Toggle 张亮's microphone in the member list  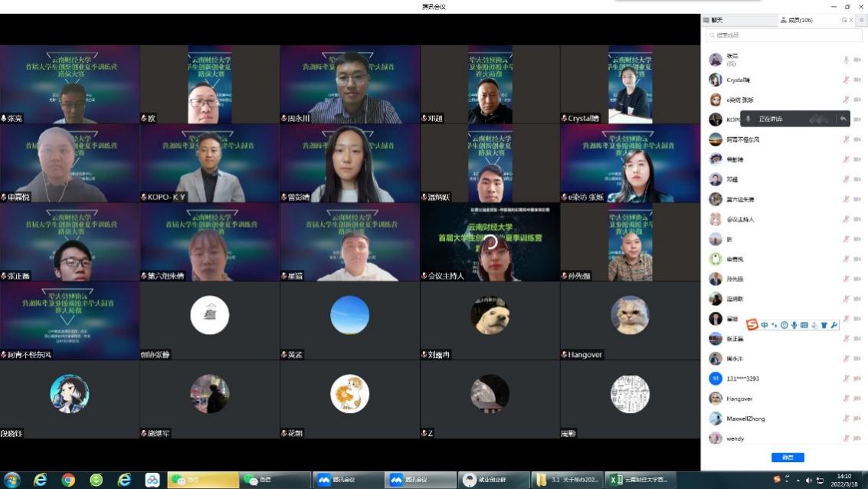tap(846, 60)
